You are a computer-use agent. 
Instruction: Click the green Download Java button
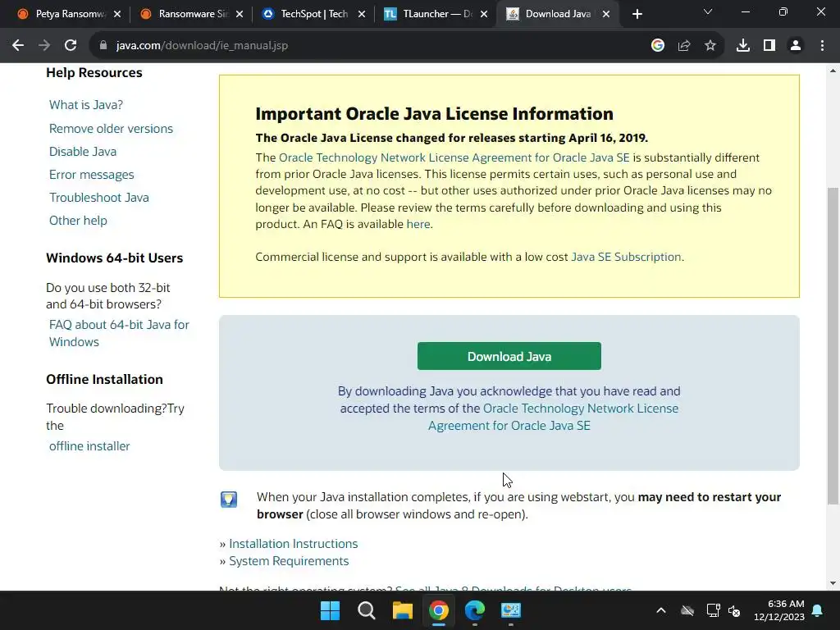coord(509,356)
